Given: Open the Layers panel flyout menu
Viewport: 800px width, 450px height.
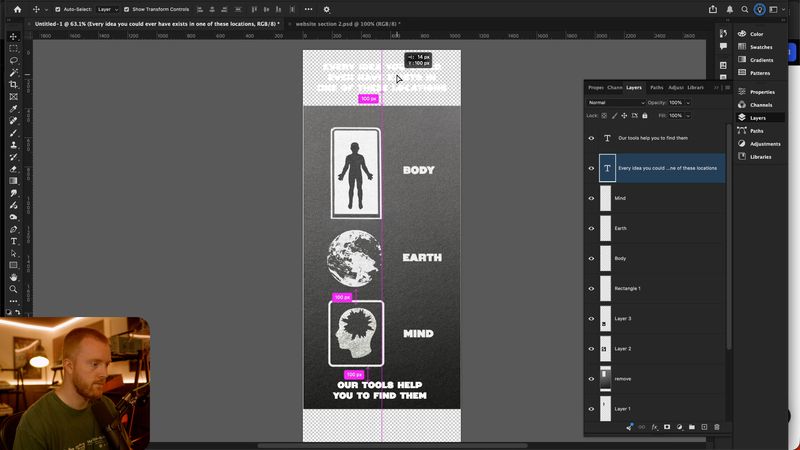Looking at the screenshot, I should [728, 88].
